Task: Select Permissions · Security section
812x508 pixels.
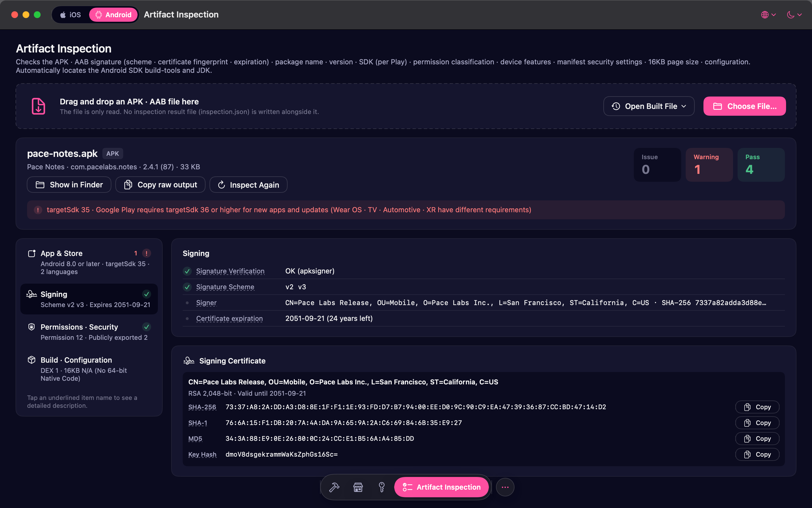Action: (89, 332)
